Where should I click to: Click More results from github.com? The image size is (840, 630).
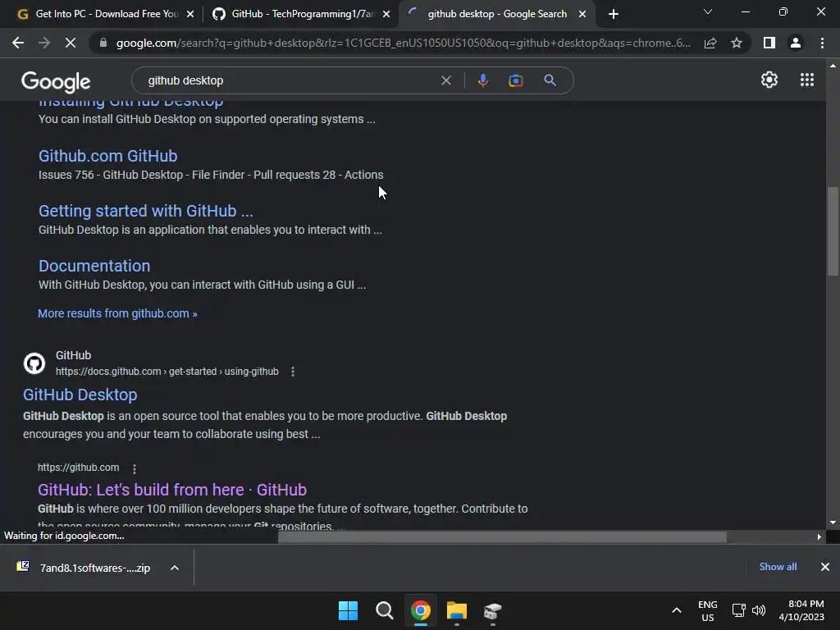117,313
